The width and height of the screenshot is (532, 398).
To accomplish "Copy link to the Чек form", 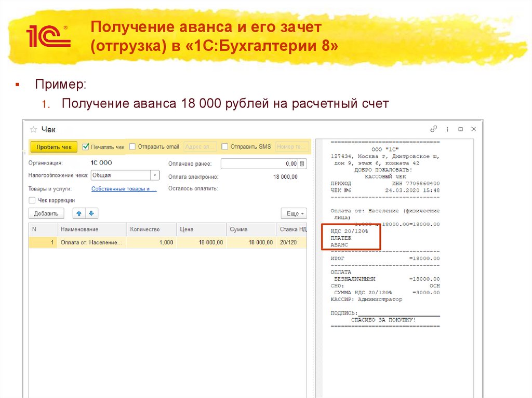I will 433,129.
